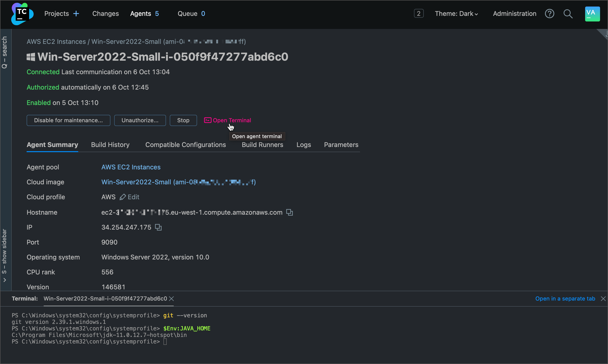Viewport: 608px width, 364px height.
Task: Edit the AWS cloud profile via pencil icon
Action: (123, 197)
